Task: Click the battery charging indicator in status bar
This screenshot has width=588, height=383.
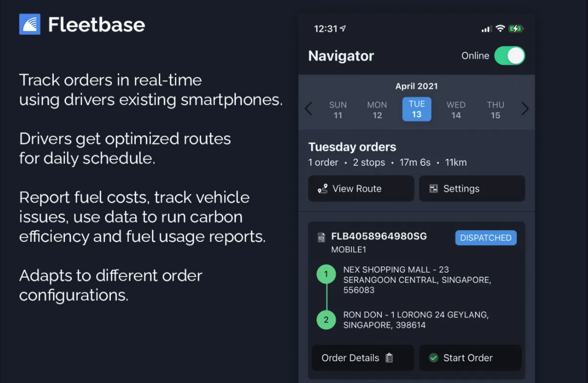Action: pyautogui.click(x=514, y=28)
